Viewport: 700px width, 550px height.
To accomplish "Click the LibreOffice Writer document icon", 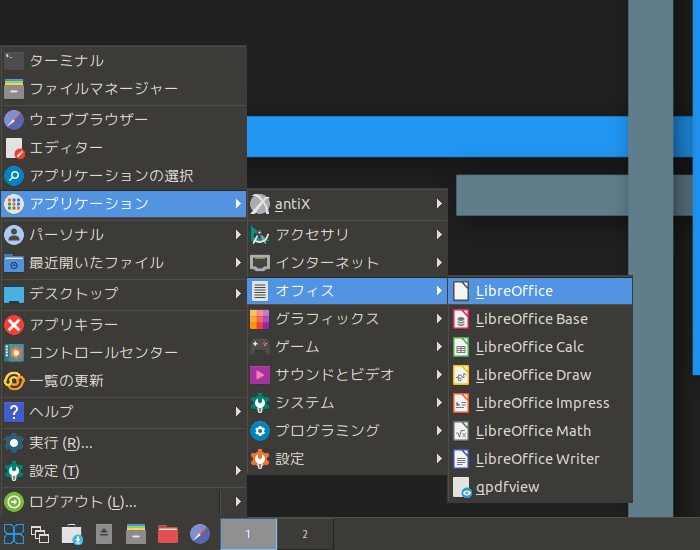I will (x=461, y=459).
